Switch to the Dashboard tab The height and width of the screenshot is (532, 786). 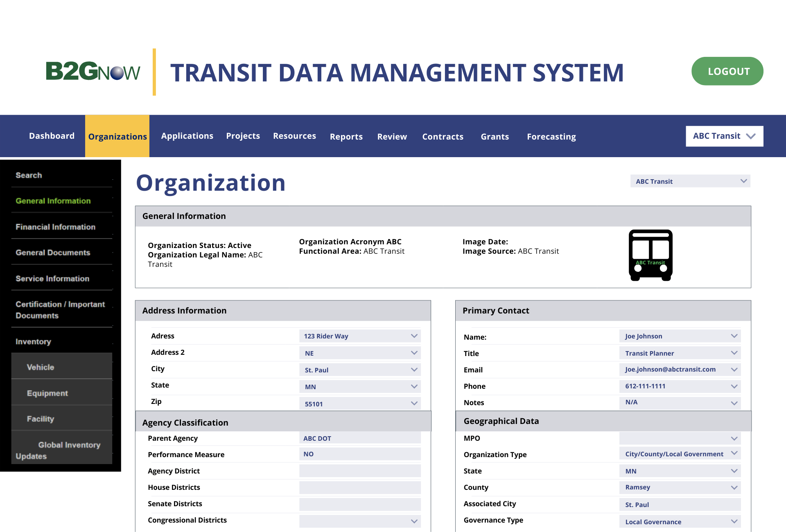tap(52, 136)
